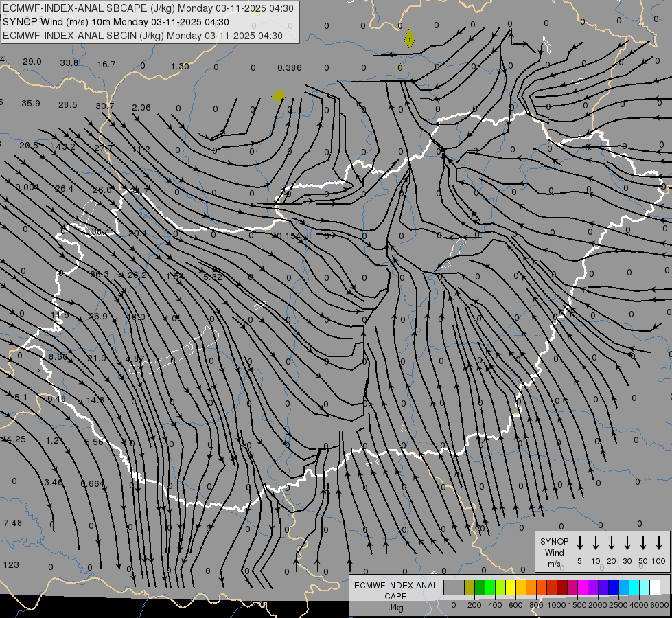The width and height of the screenshot is (672, 618).
Task: Pick the pure yellow swatch ending at 600
Action: 511,587
